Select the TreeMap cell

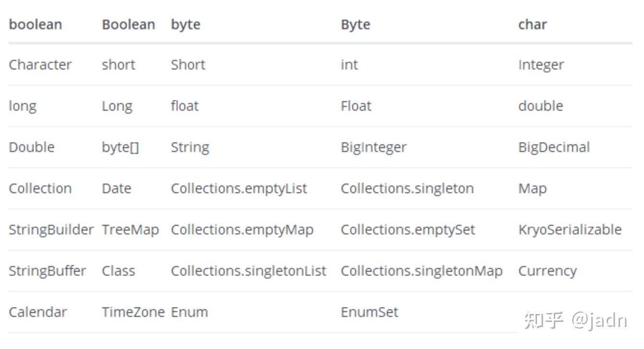point(130,230)
